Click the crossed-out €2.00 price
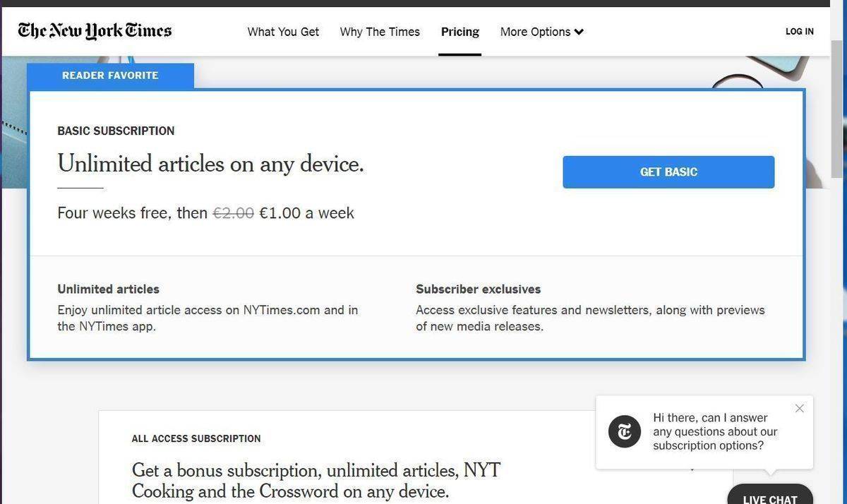The image size is (847, 504). [x=233, y=213]
